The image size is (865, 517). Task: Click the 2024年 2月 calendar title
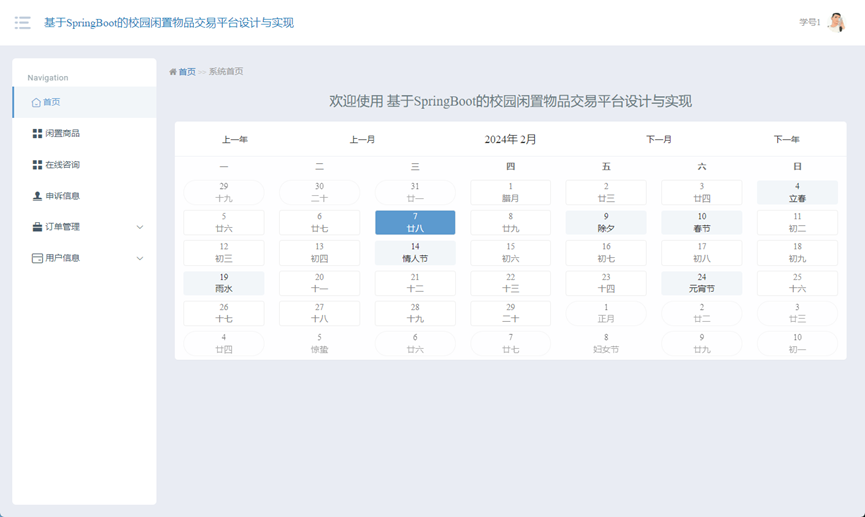click(x=510, y=140)
